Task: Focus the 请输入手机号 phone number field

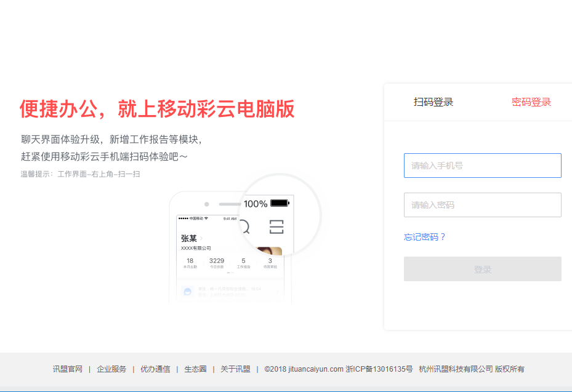Action: click(482, 166)
